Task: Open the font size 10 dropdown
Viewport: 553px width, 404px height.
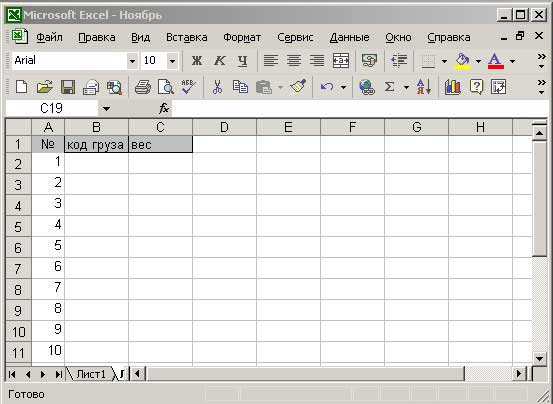Action: pos(172,61)
